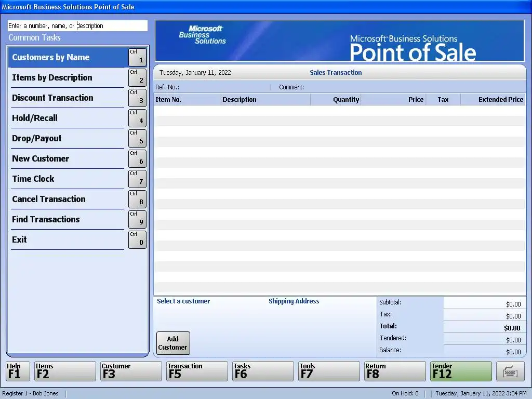This screenshot has width=532, height=399.
Task: Click the Price column header
Action: (394, 99)
